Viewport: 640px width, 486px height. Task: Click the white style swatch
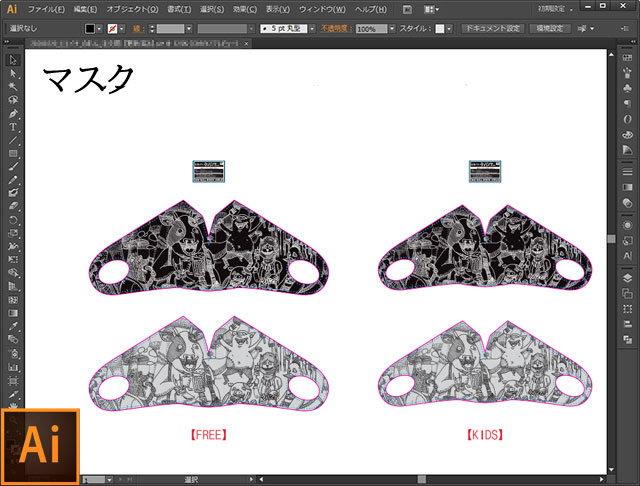(x=440, y=29)
